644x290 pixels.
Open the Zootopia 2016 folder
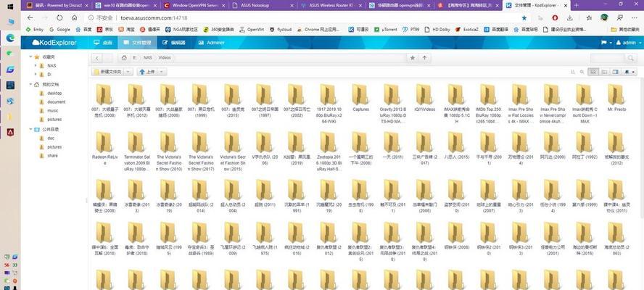328,151
